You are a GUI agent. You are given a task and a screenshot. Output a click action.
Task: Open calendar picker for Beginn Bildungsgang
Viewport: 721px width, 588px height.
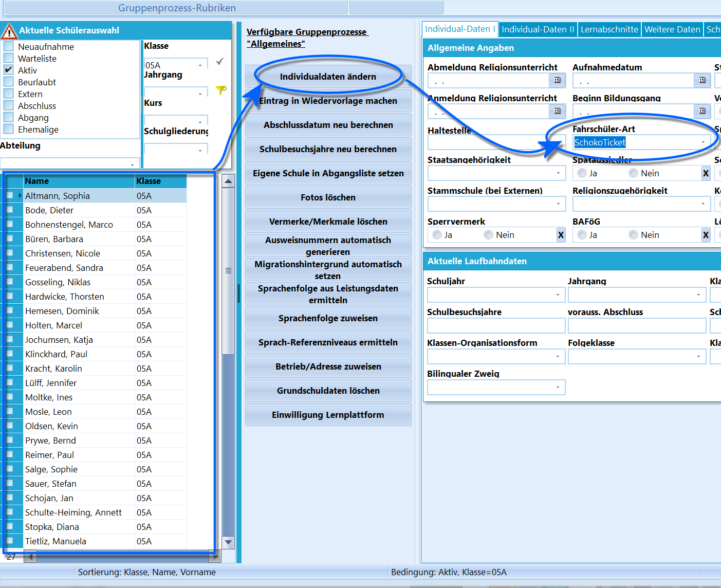[x=702, y=111]
